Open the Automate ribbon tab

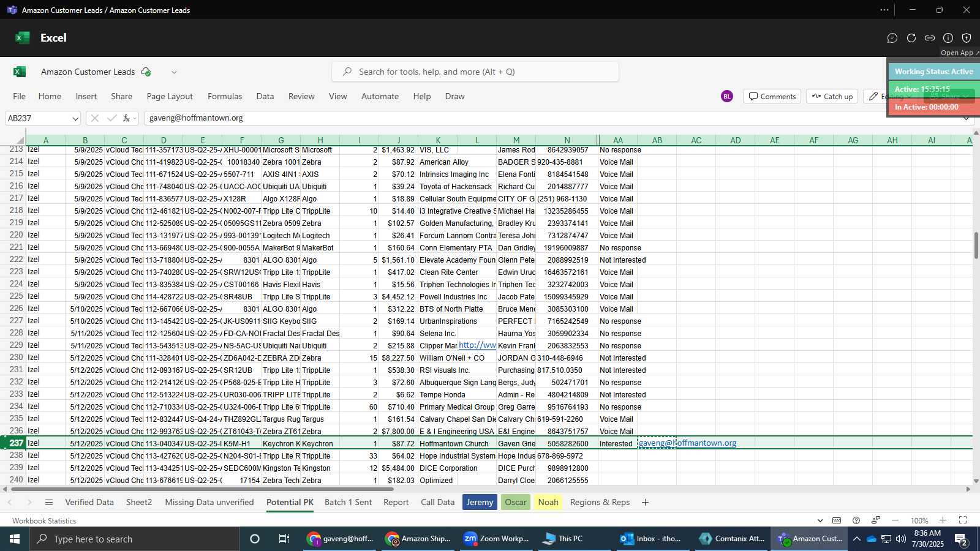380,96
